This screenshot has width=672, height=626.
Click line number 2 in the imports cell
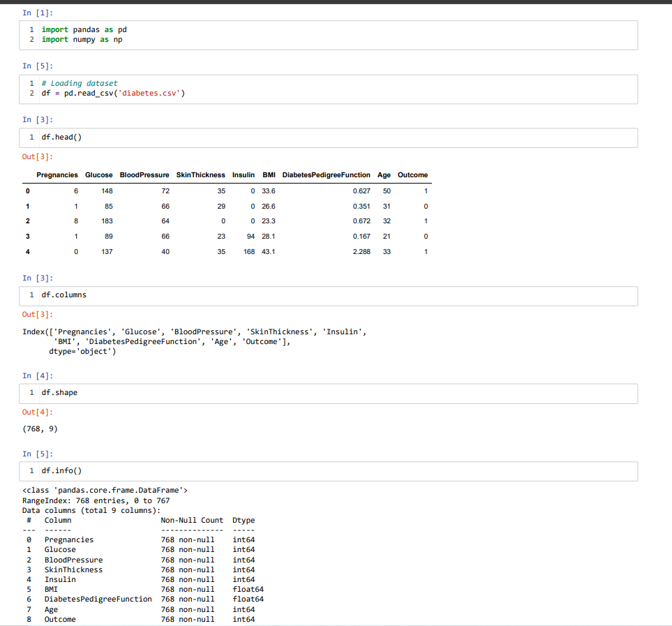coord(31,39)
